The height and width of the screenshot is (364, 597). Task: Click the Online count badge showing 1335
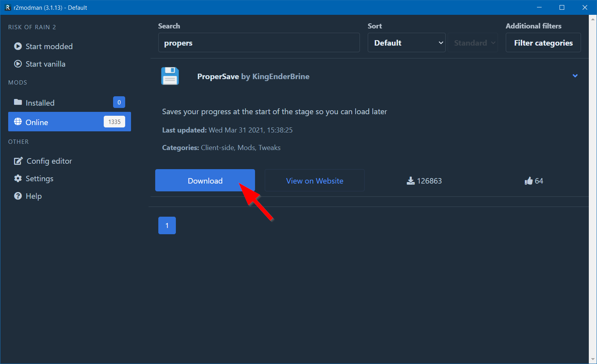click(114, 122)
